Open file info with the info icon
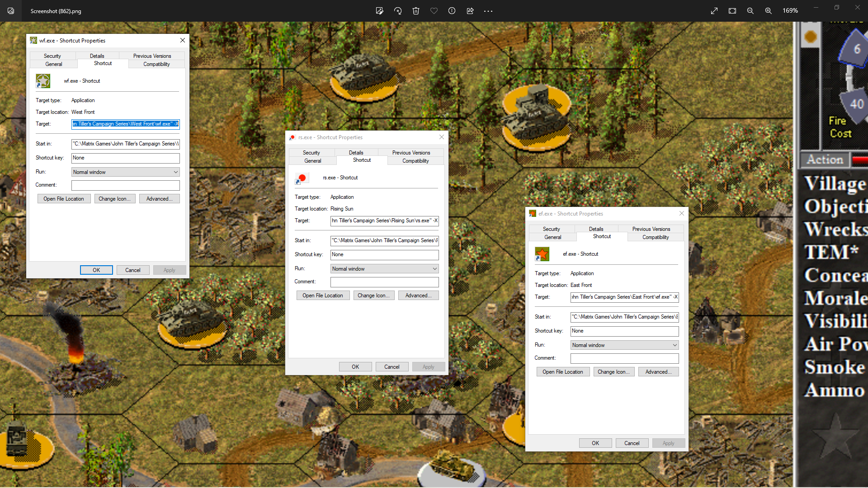The width and height of the screenshot is (868, 488). pyautogui.click(x=452, y=11)
